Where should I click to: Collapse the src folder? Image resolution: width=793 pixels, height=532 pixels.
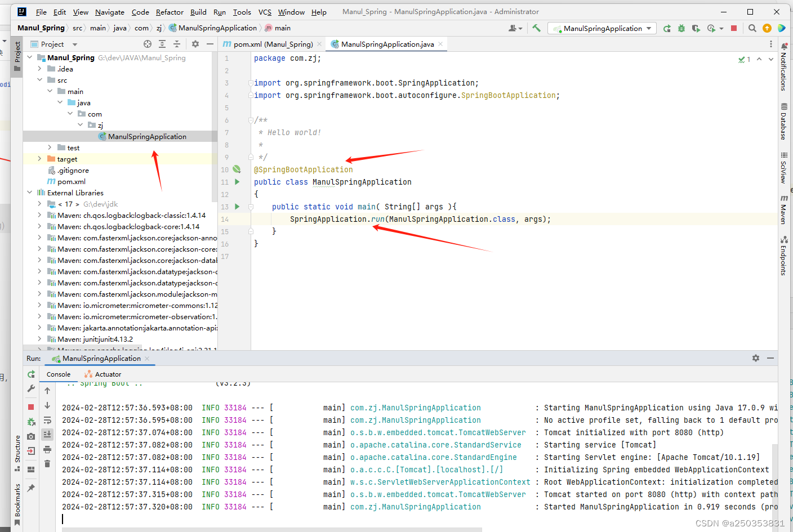tap(39, 80)
